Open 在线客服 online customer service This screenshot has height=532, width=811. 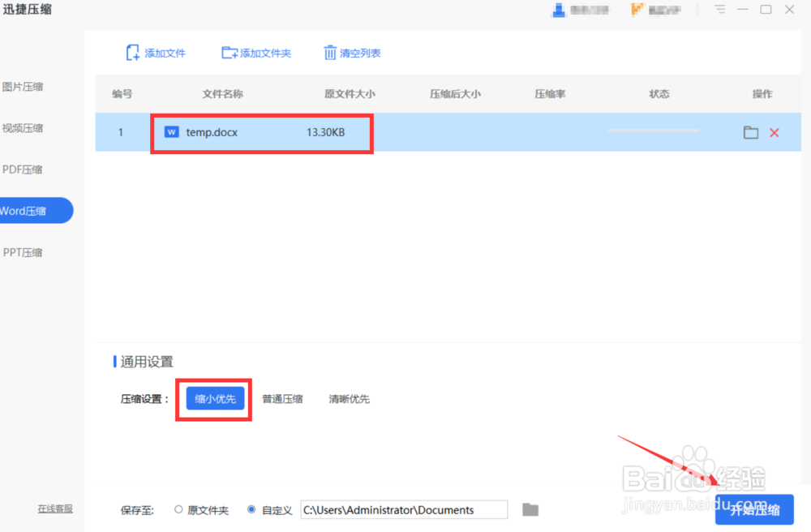(54, 507)
